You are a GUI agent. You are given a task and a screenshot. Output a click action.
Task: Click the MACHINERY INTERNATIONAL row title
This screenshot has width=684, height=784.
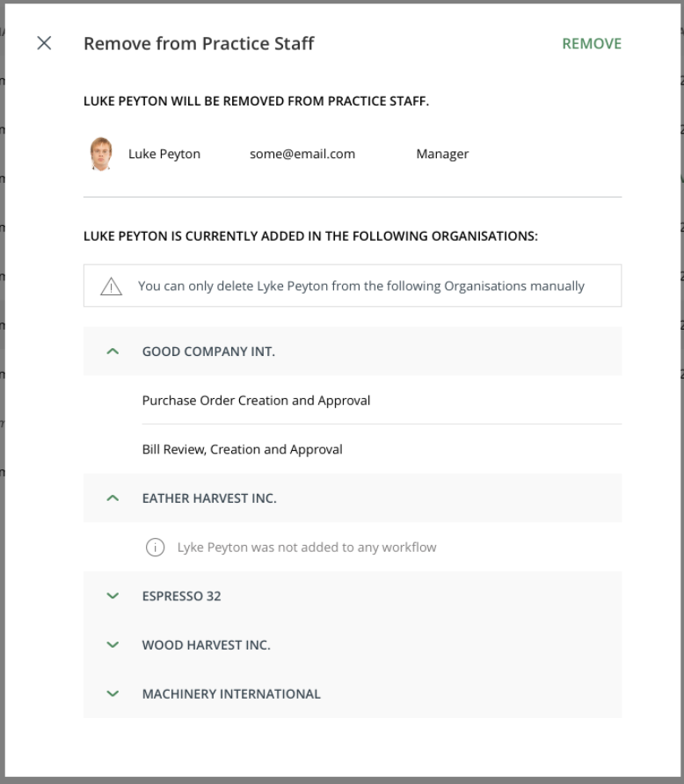(x=231, y=693)
